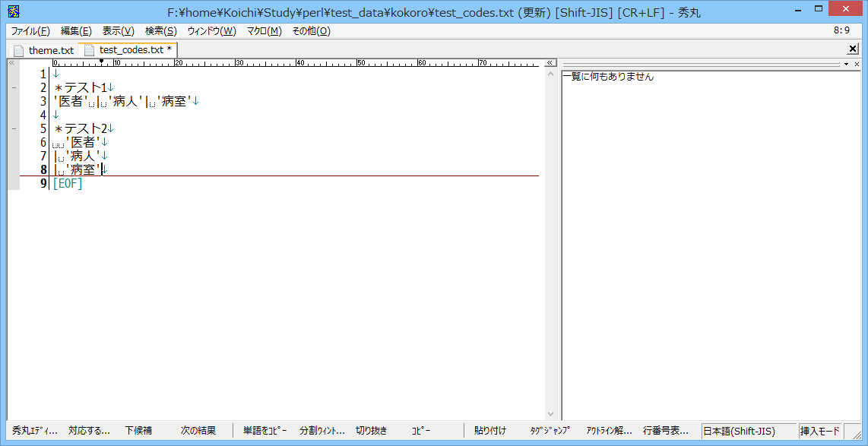
Task: Click the ＊テスト1 heading text
Action: [81, 87]
